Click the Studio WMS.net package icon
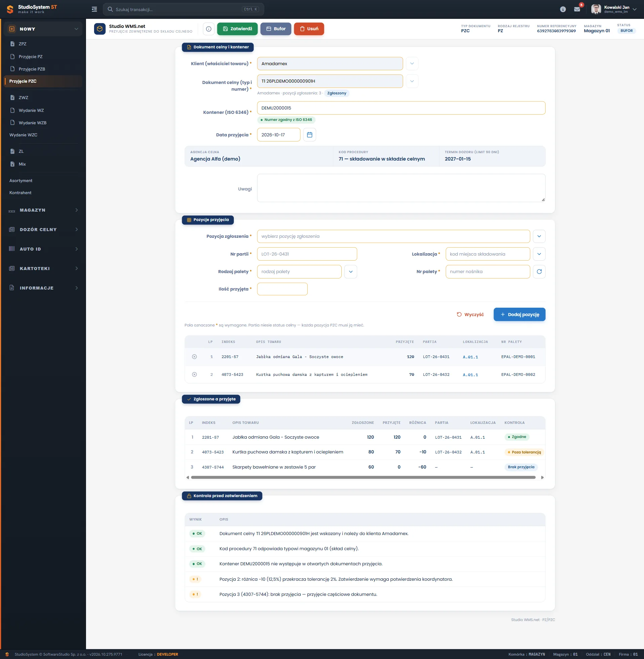This screenshot has width=644, height=659. pyautogui.click(x=100, y=29)
